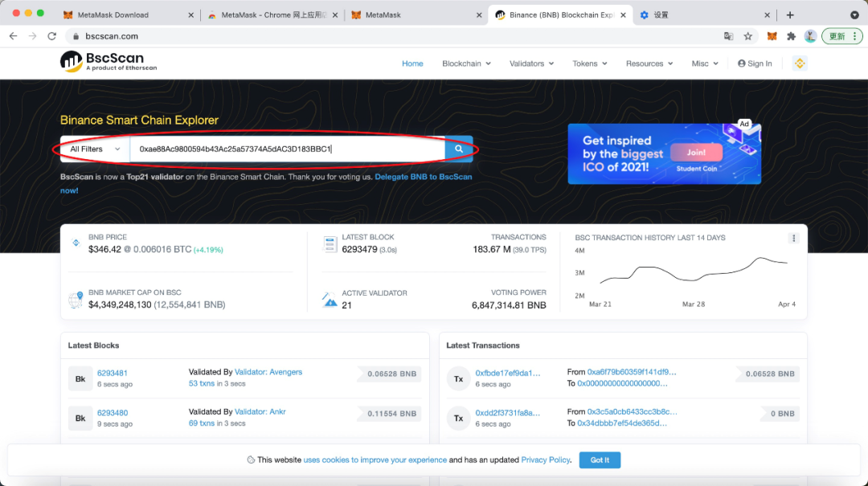Click the translate page icon in address bar
The width and height of the screenshot is (868, 486).
pos(728,36)
